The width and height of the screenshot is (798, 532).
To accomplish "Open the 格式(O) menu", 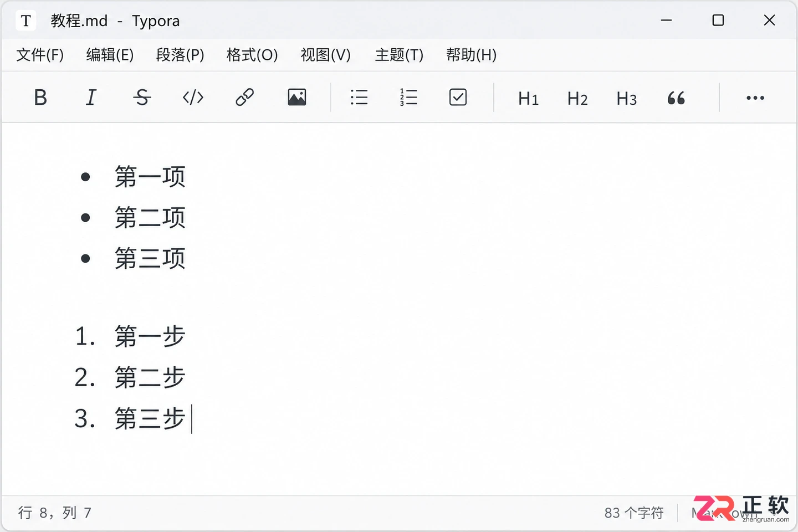I will (x=252, y=55).
